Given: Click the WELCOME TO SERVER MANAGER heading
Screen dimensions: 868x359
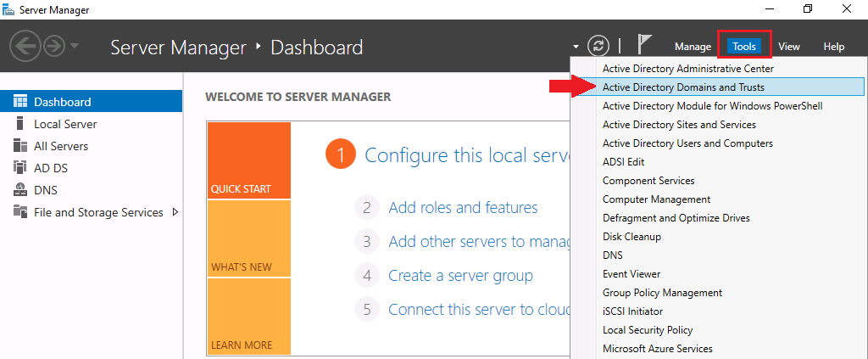Looking at the screenshot, I should 298,97.
